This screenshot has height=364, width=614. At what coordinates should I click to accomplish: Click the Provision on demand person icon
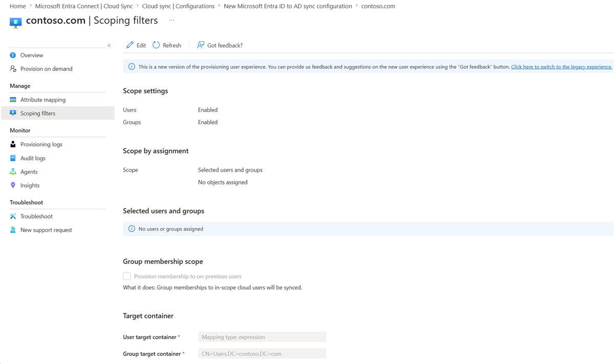(13, 69)
